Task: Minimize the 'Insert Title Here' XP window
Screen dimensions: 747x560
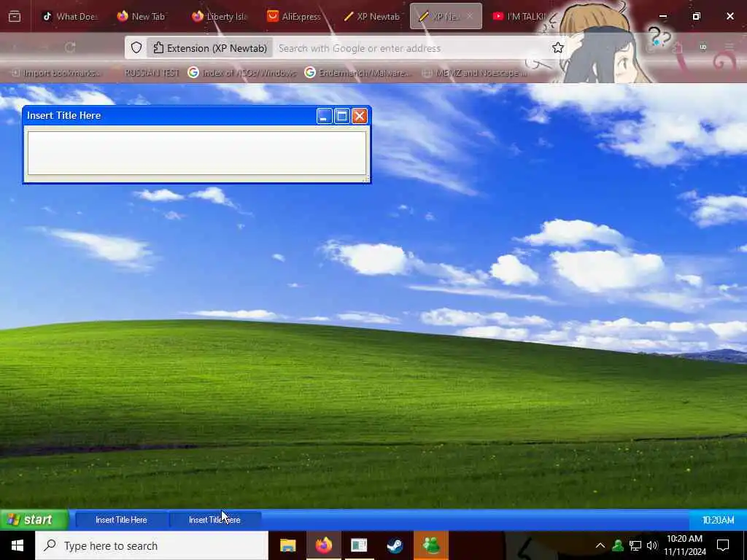Action: coord(324,116)
